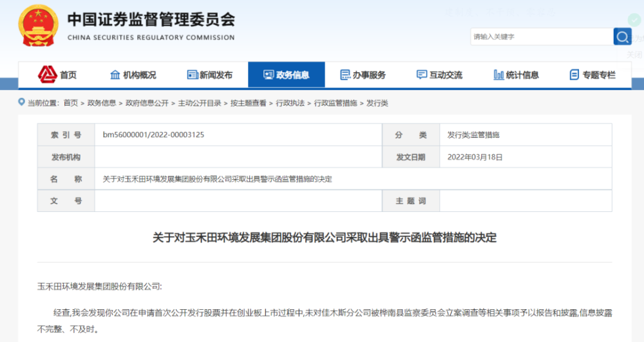Click the 分类 table label
The height and width of the screenshot is (342, 644).
point(411,135)
